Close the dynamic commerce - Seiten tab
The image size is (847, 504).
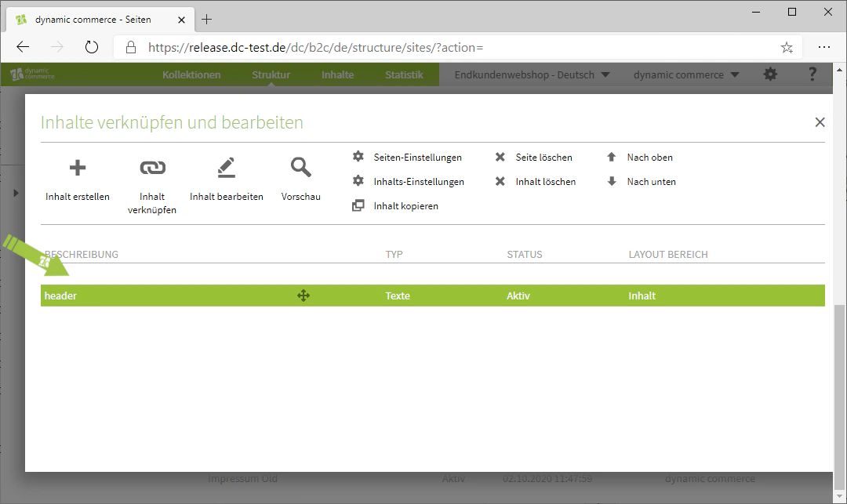181,20
